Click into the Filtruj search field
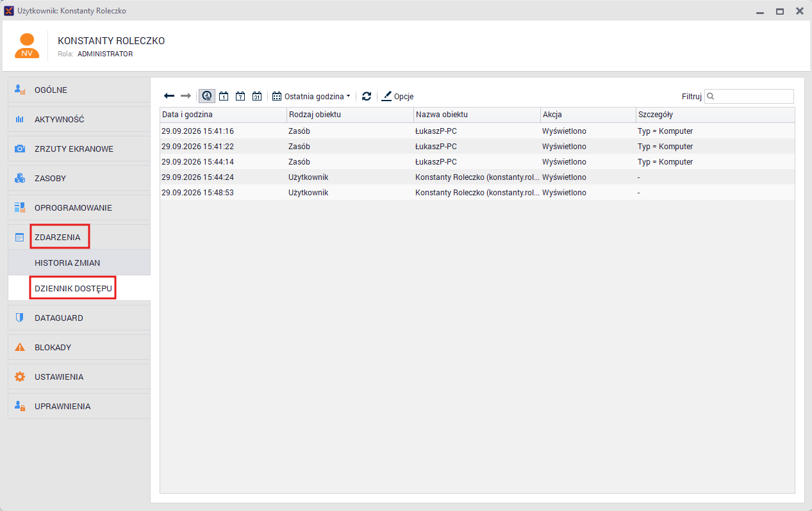The width and height of the screenshot is (812, 511). click(x=749, y=96)
